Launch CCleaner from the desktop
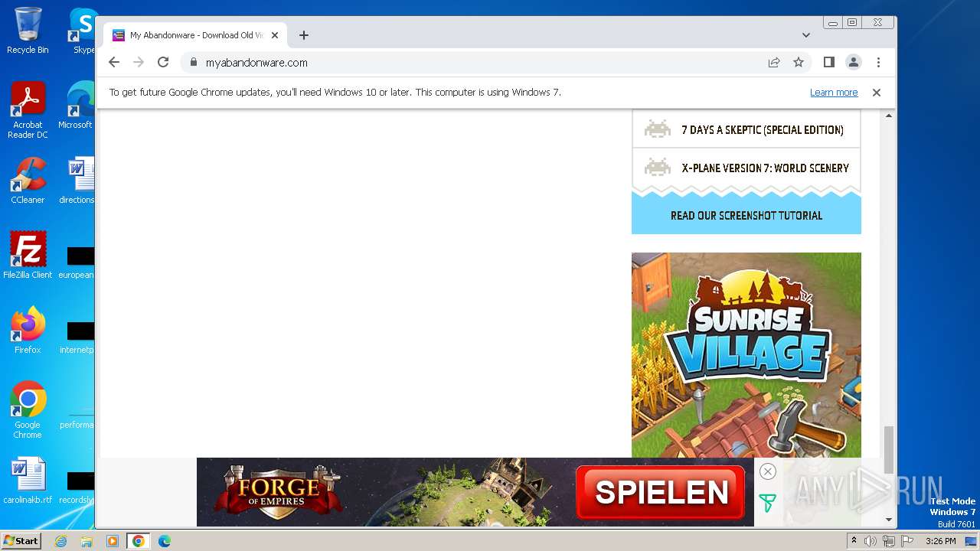Image resolution: width=980 pixels, height=551 pixels. coord(28,181)
